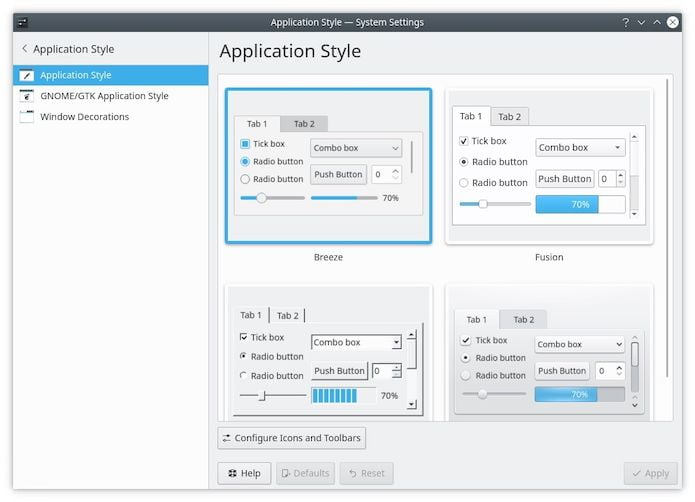Screen dimensions: 695x502
Task: Select Tab 1 in Breeze preview
Action: point(257,124)
